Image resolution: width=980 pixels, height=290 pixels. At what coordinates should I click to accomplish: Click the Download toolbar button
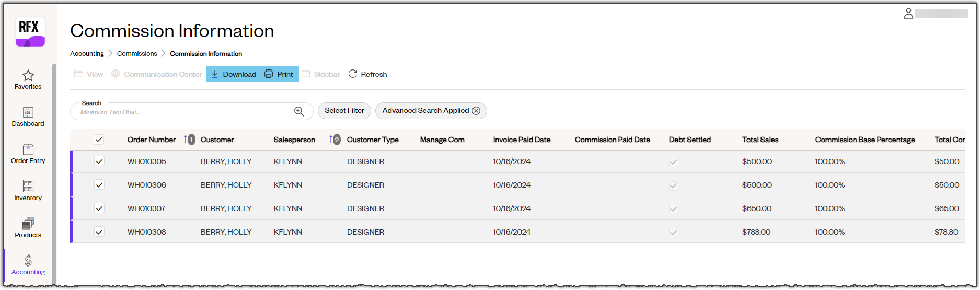234,74
